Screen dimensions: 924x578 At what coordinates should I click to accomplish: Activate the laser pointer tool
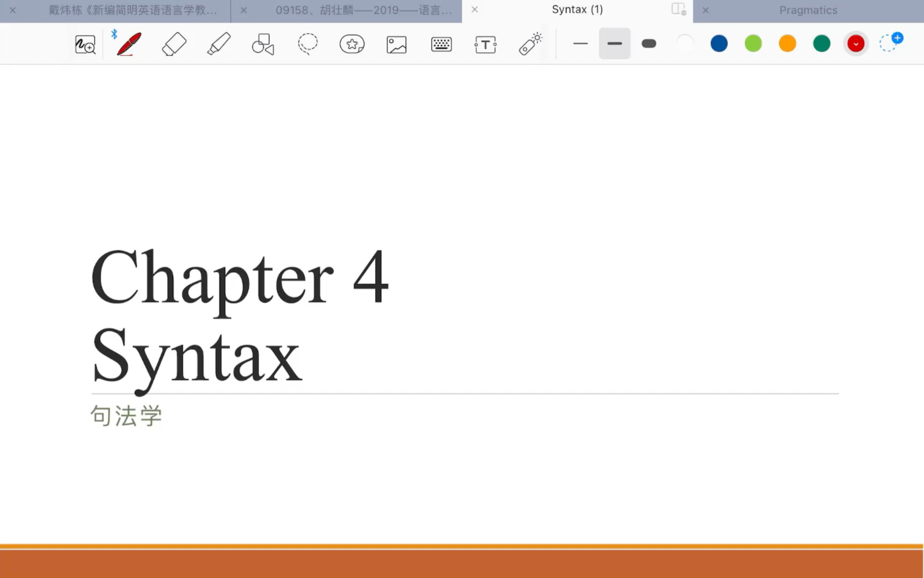click(530, 44)
